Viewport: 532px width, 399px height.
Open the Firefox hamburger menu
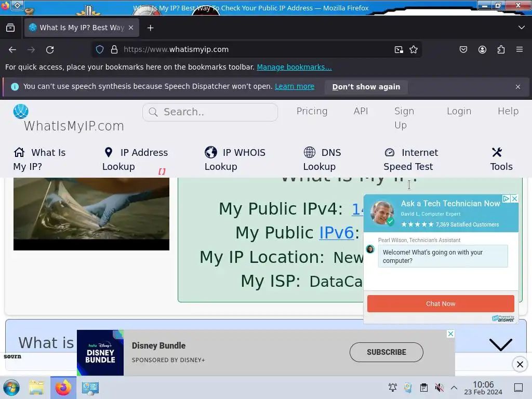click(x=520, y=49)
